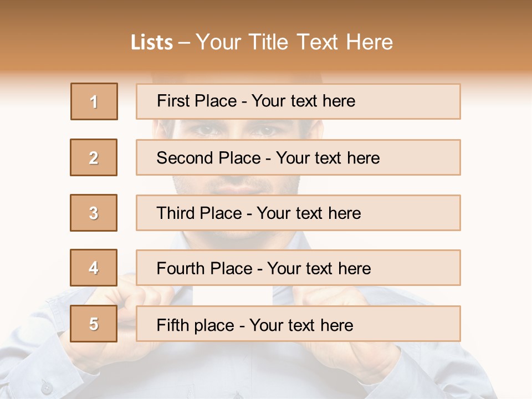
Task: Click the Fifth place text box
Action: click(298, 324)
